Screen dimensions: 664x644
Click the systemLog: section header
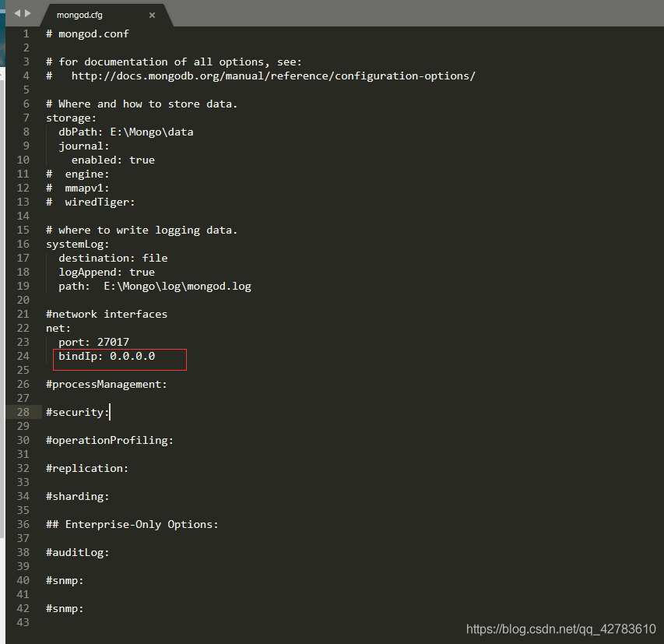coord(78,244)
